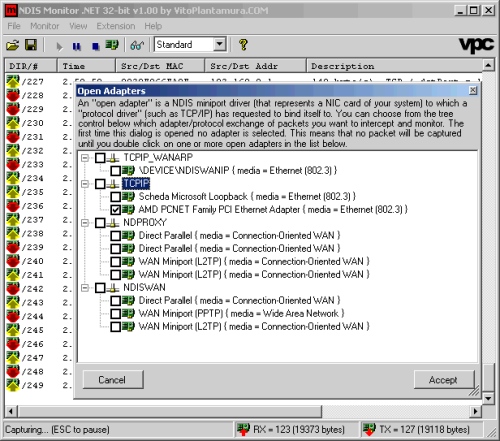Click the RX status bar NIC icon
Screen dimensions: 500x441
pyautogui.click(x=243, y=429)
